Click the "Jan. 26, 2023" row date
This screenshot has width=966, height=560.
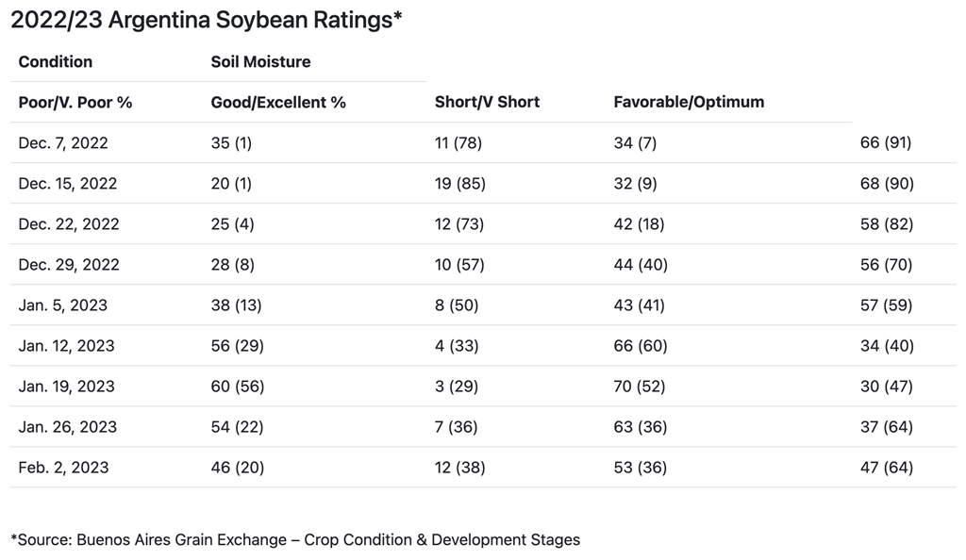pos(68,427)
